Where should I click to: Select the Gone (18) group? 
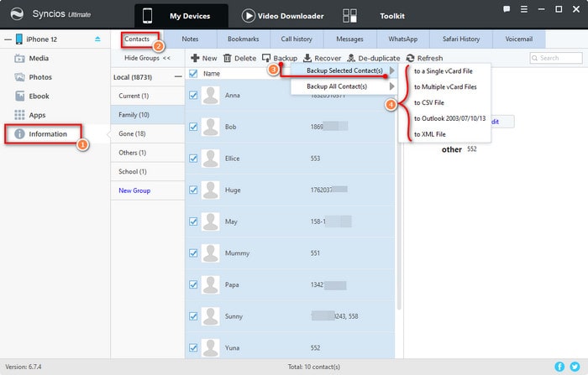click(x=148, y=133)
